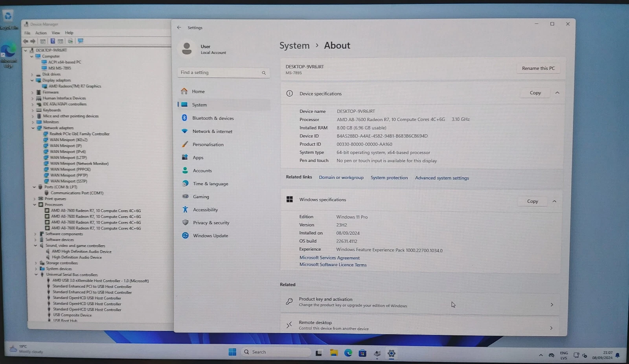The image size is (629, 364).
Task: Open Advanced system settings link
Action: pos(442,178)
